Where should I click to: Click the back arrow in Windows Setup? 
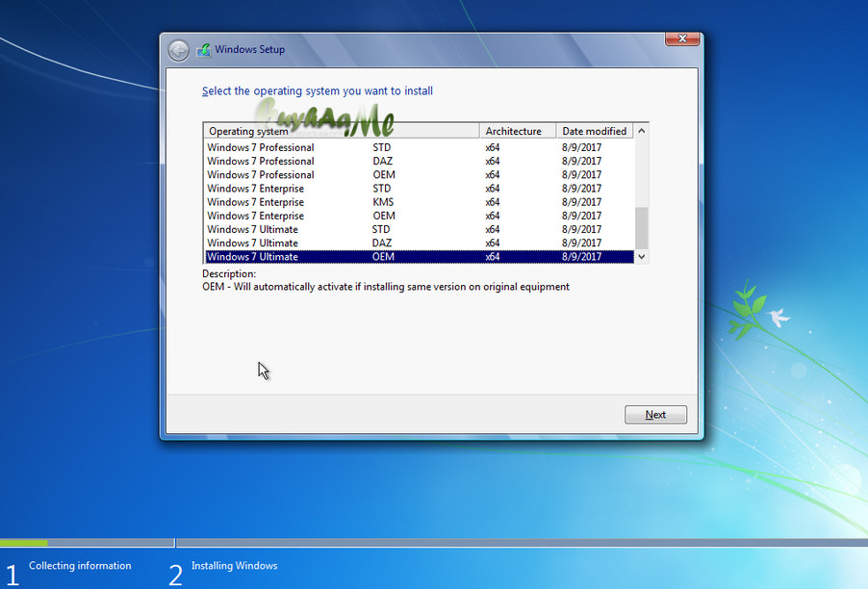pyautogui.click(x=178, y=51)
